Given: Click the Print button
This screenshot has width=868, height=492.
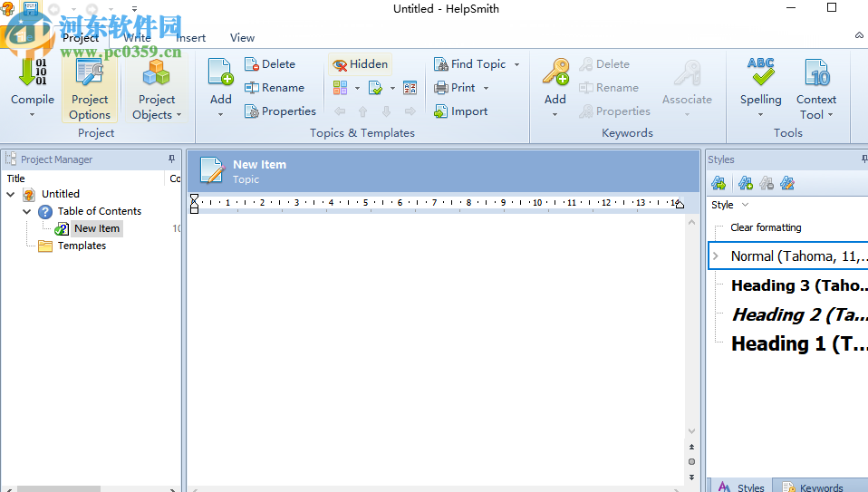Looking at the screenshot, I should coord(455,88).
